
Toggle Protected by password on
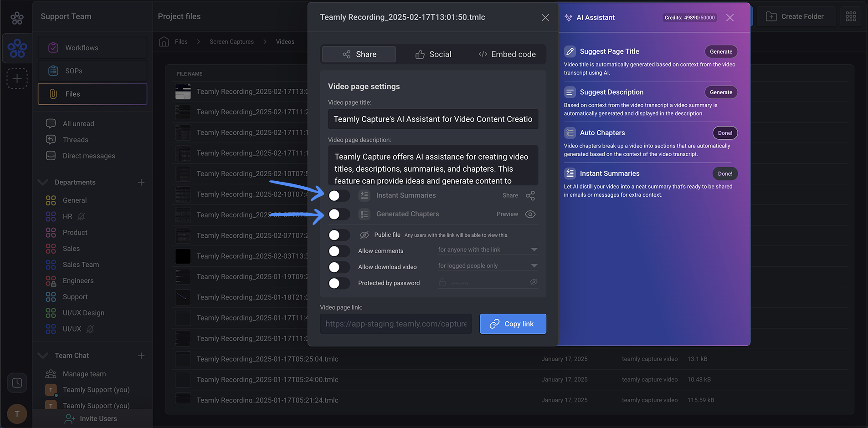pyautogui.click(x=339, y=283)
